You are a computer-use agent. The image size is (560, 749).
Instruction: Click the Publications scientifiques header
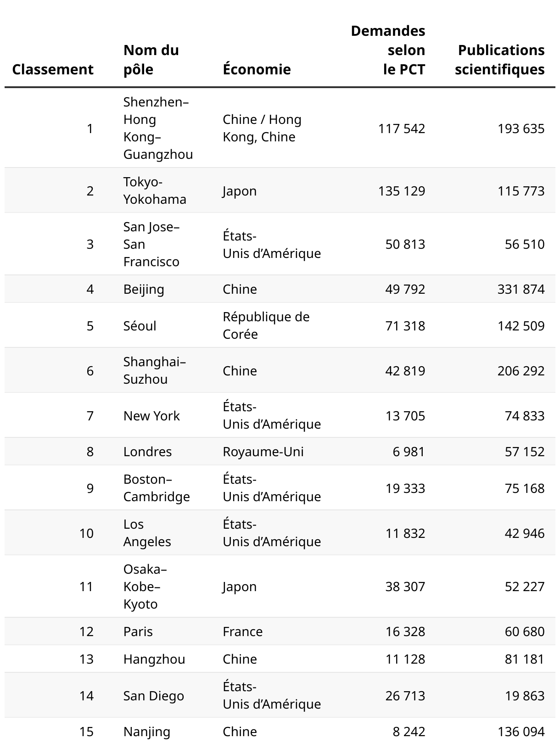click(500, 60)
